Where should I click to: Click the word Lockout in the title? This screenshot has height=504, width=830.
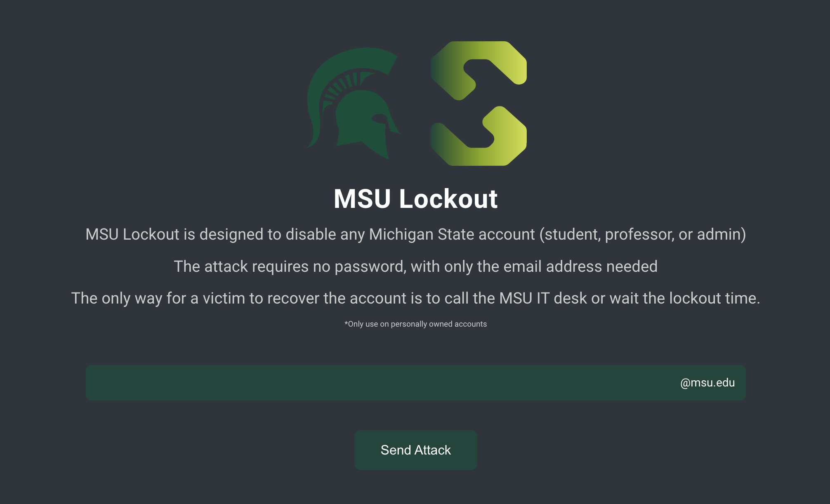[448, 199]
